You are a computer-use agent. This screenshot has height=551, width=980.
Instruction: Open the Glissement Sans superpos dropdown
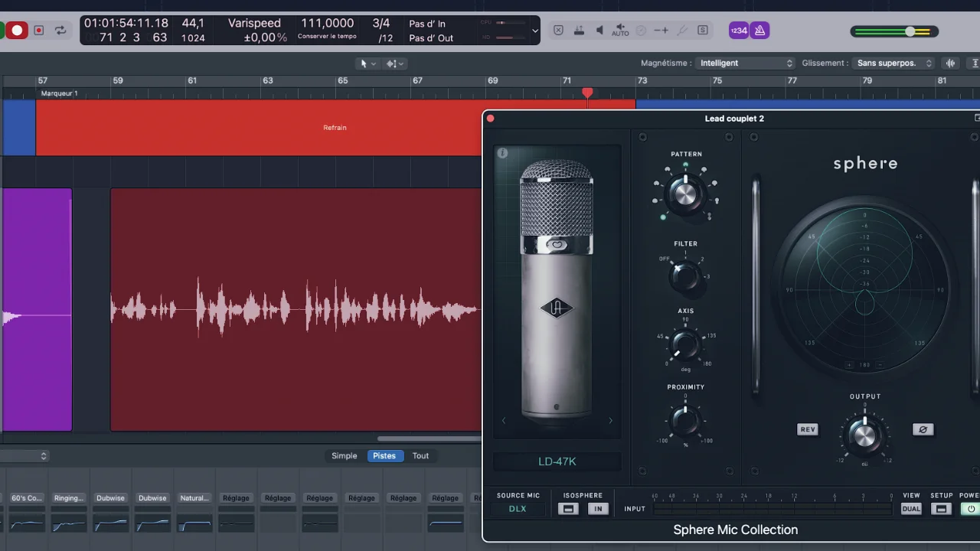click(893, 63)
